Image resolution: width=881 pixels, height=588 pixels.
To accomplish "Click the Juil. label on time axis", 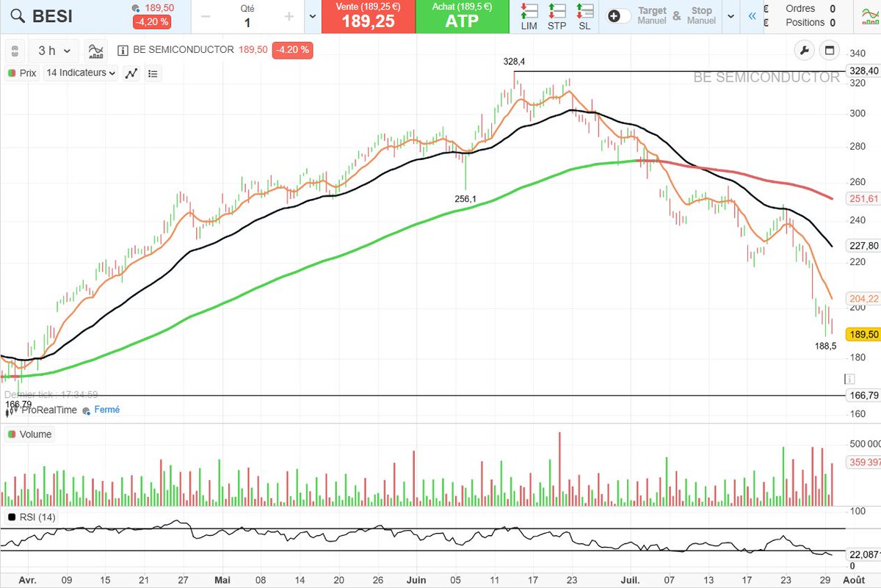I will [x=628, y=579].
